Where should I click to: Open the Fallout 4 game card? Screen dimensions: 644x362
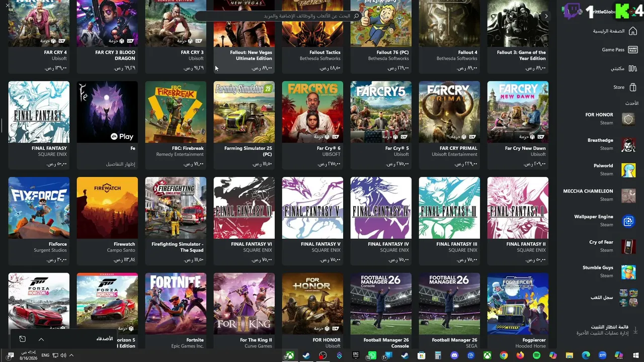coord(449,36)
